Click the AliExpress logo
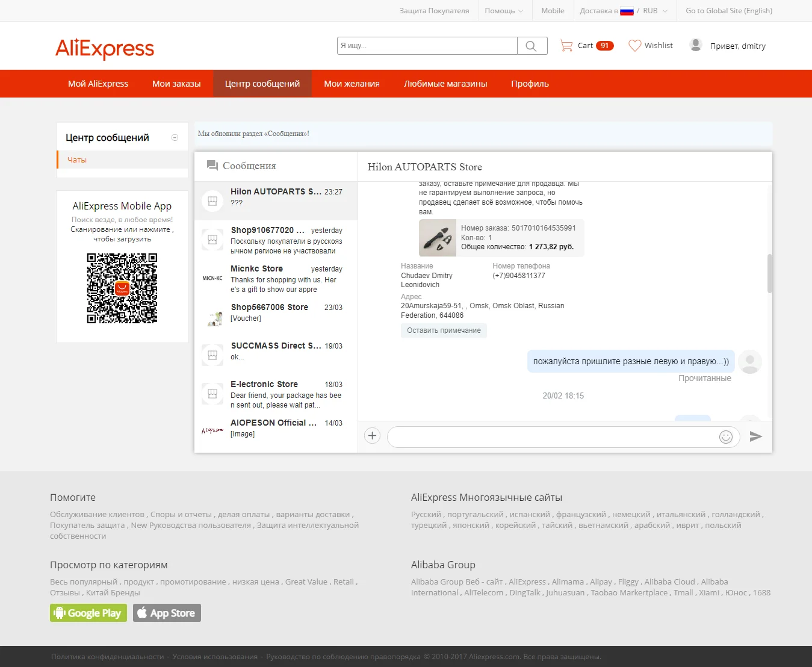The width and height of the screenshot is (812, 667). click(105, 48)
